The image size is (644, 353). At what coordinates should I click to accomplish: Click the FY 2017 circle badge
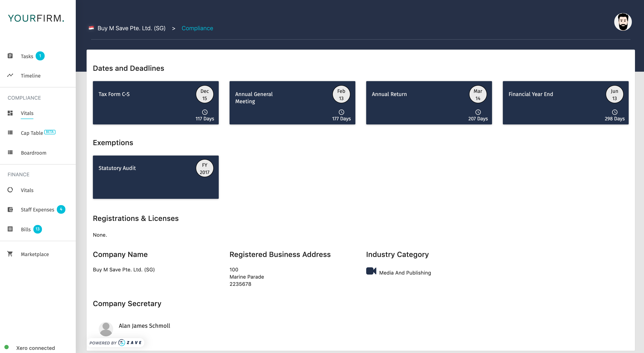tap(205, 168)
